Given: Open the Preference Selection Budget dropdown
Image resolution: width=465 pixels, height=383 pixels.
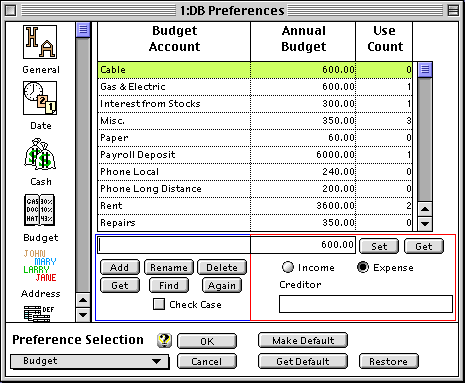Looking at the screenshot, I should point(89,361).
